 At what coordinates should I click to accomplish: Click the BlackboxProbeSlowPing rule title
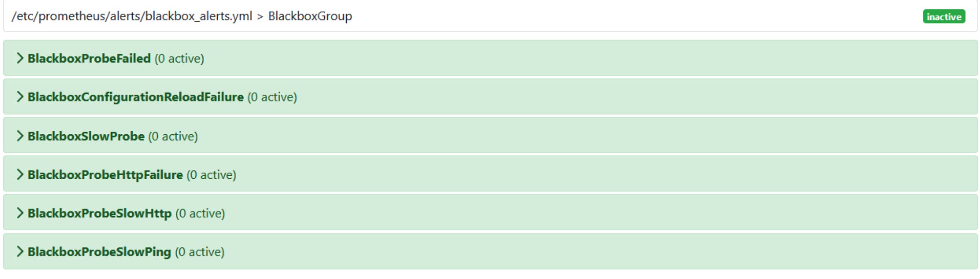click(x=99, y=252)
